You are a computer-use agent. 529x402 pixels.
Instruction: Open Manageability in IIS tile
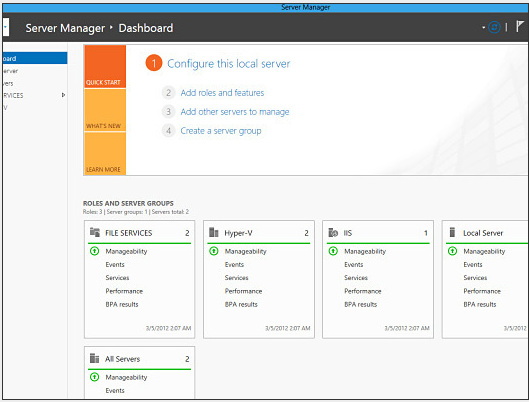pos(365,251)
